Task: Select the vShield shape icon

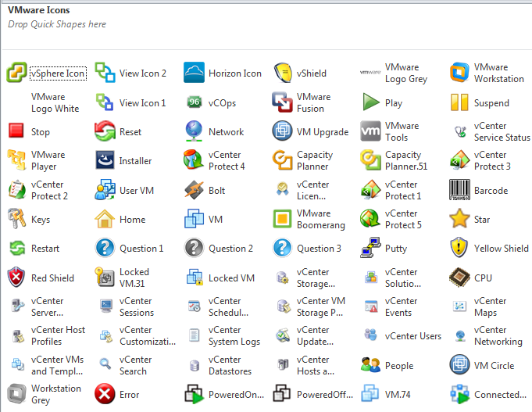Action: point(282,73)
